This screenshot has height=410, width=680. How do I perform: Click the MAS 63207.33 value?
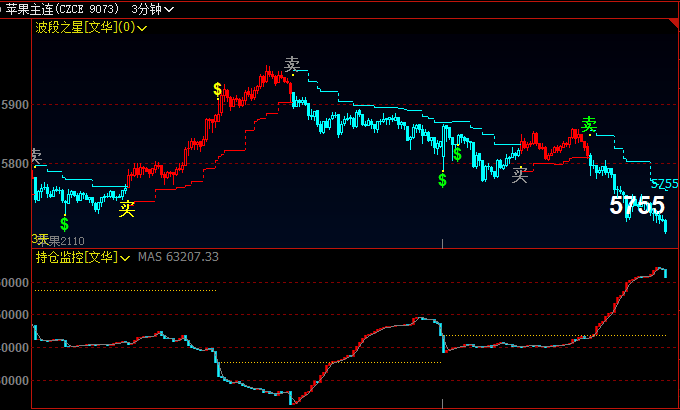178,257
